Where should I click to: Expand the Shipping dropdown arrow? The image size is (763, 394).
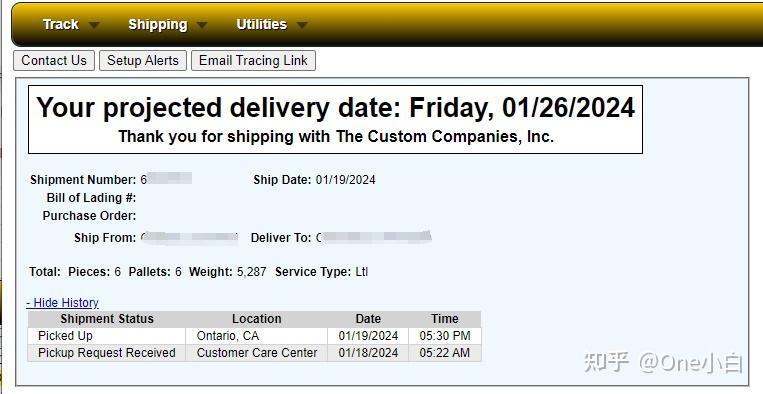pyautogui.click(x=202, y=25)
